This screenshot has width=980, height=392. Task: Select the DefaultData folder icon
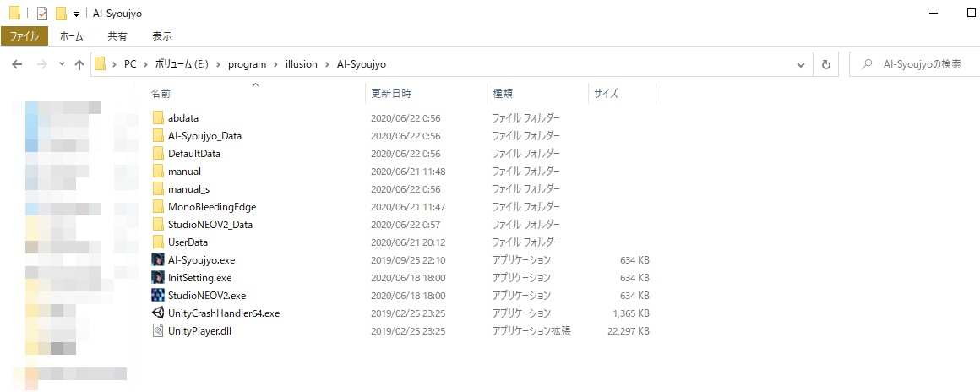pos(157,153)
